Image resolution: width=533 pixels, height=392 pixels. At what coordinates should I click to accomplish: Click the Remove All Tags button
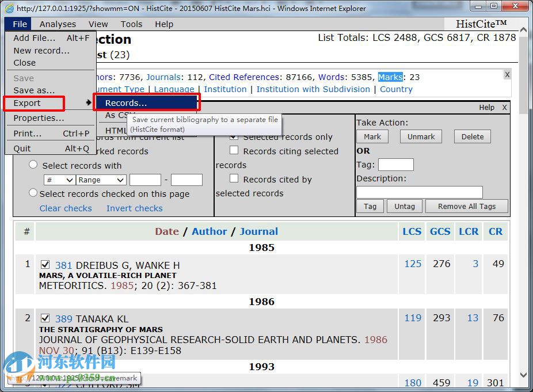tap(466, 206)
